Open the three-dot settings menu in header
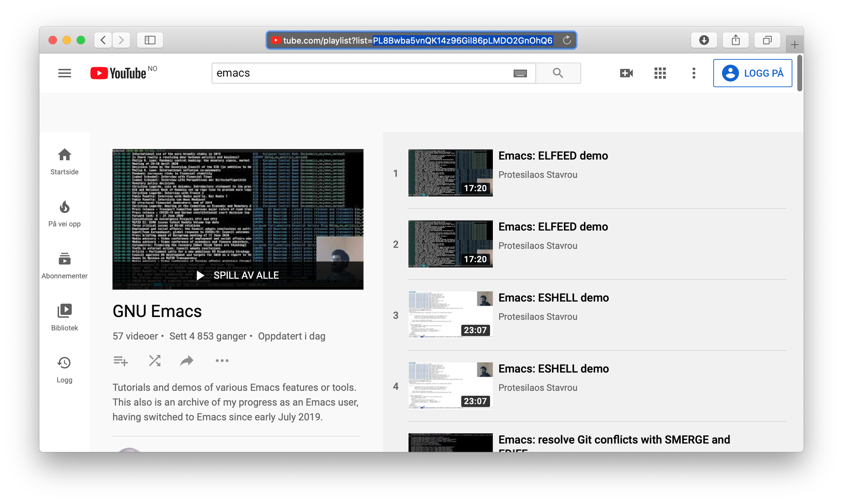This screenshot has width=843, height=504. pos(694,73)
